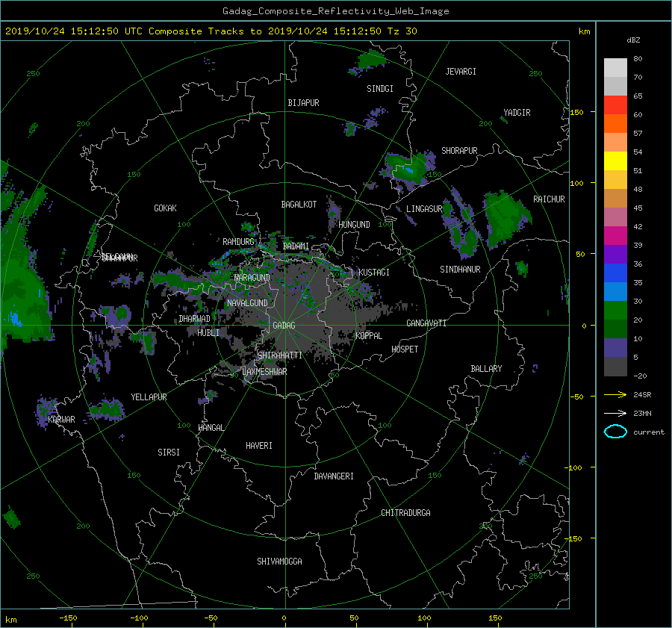
Task: Click the SHIVAMOGGA city label
Action: coord(279,561)
